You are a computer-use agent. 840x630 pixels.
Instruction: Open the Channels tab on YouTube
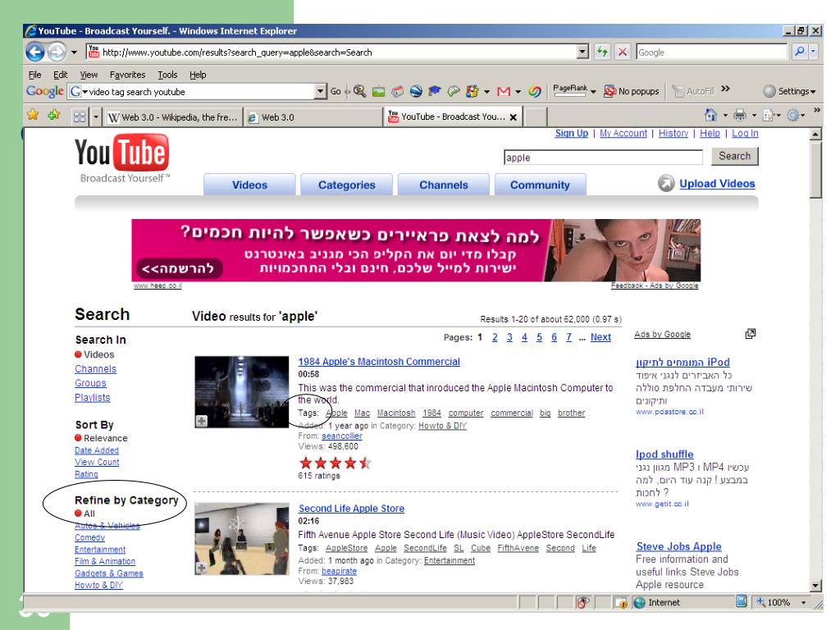click(x=444, y=185)
